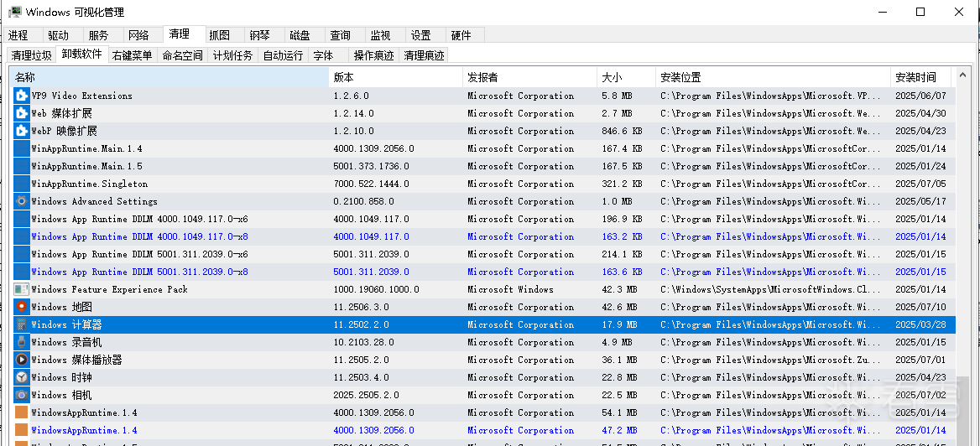980x446 pixels.
Task: Click the Windows 时钟 clock icon
Action: pyautogui.click(x=21, y=377)
